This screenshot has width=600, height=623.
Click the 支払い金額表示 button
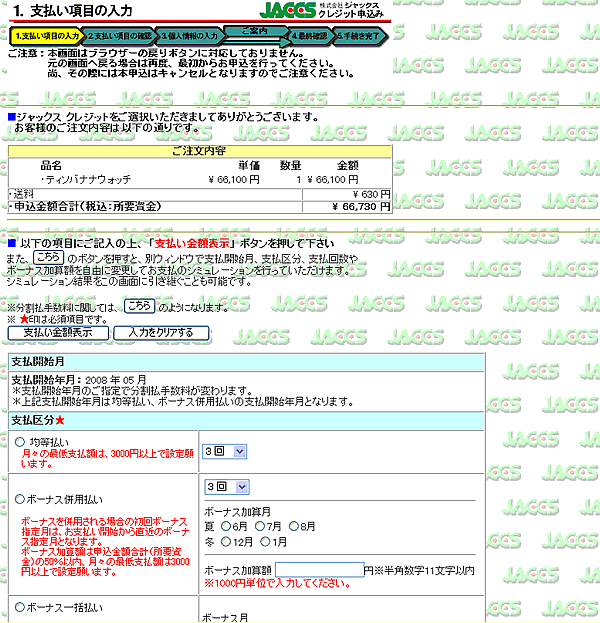[58, 333]
